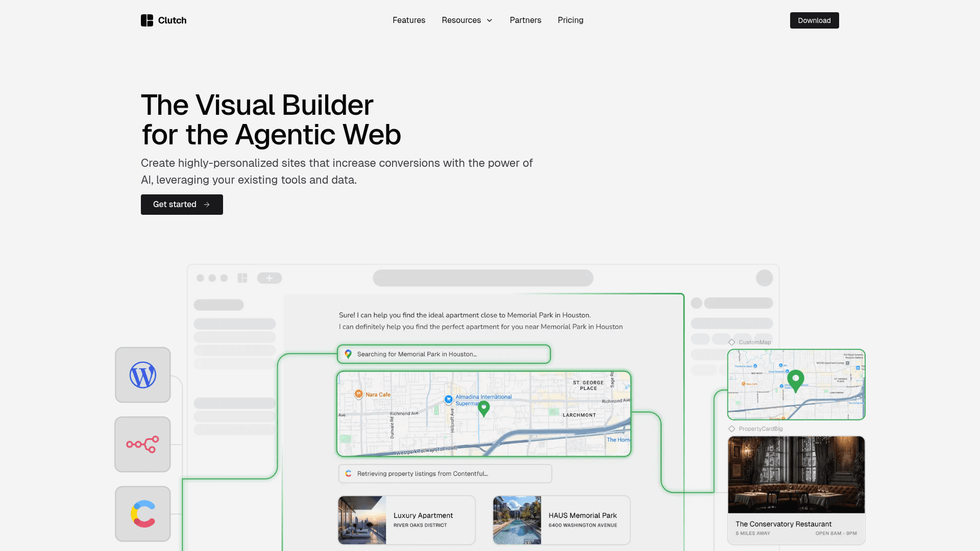Click the arrow icon inside Get started
The image size is (980, 551).
[x=207, y=205]
